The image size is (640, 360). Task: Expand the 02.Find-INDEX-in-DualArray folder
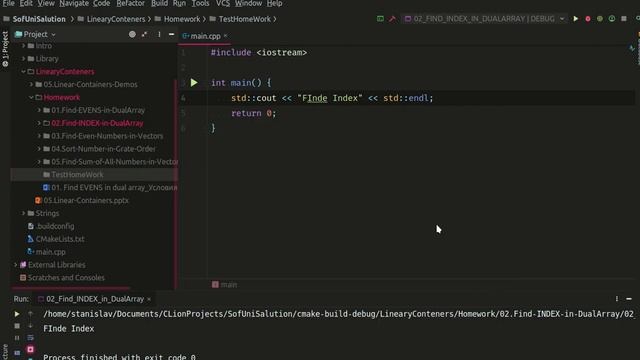(x=39, y=123)
